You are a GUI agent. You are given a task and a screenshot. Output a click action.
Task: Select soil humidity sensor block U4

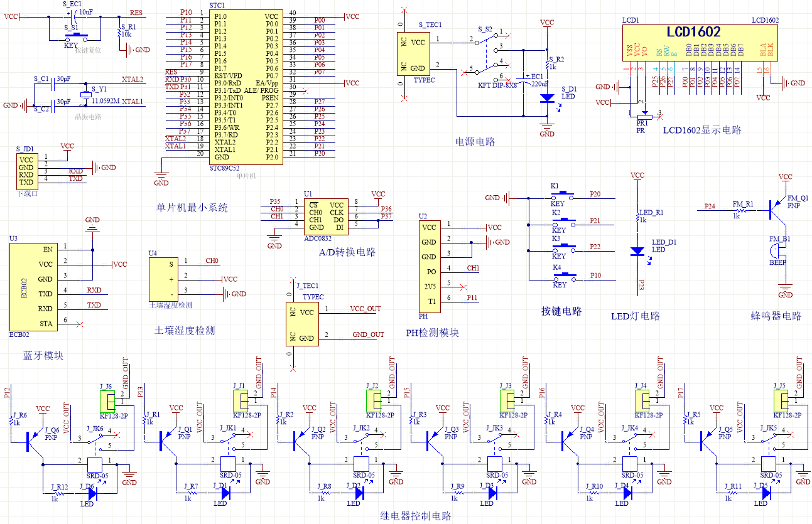click(x=163, y=279)
